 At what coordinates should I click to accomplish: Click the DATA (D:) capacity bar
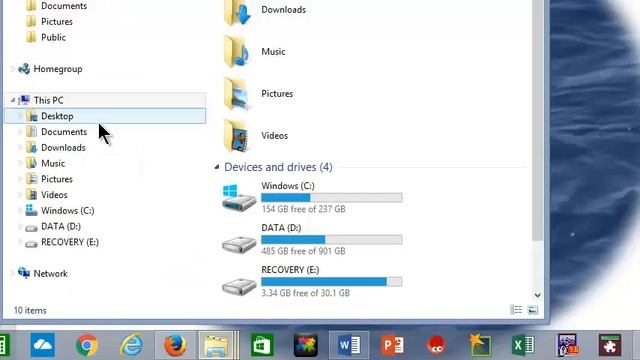(x=331, y=240)
